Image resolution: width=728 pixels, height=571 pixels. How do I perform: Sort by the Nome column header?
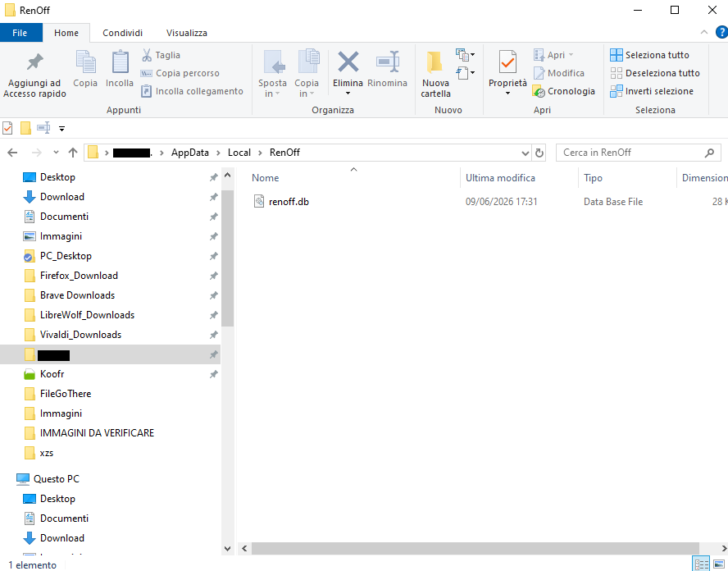coord(266,178)
